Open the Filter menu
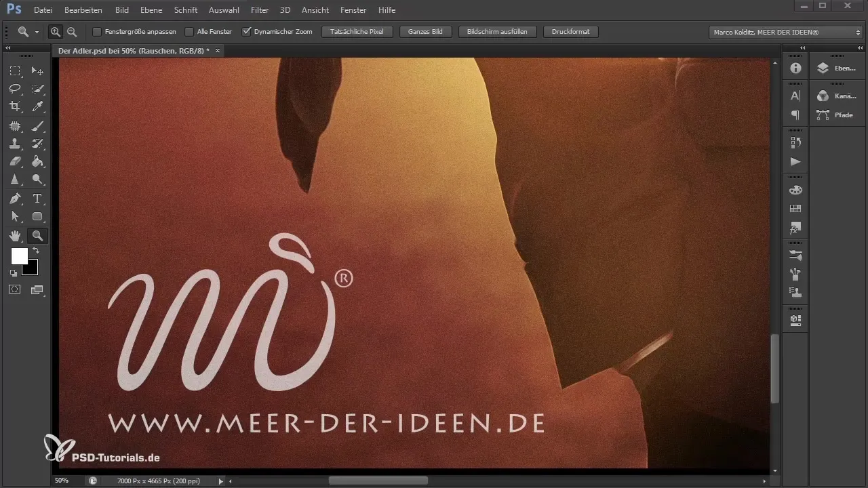The image size is (868, 488). click(x=260, y=10)
